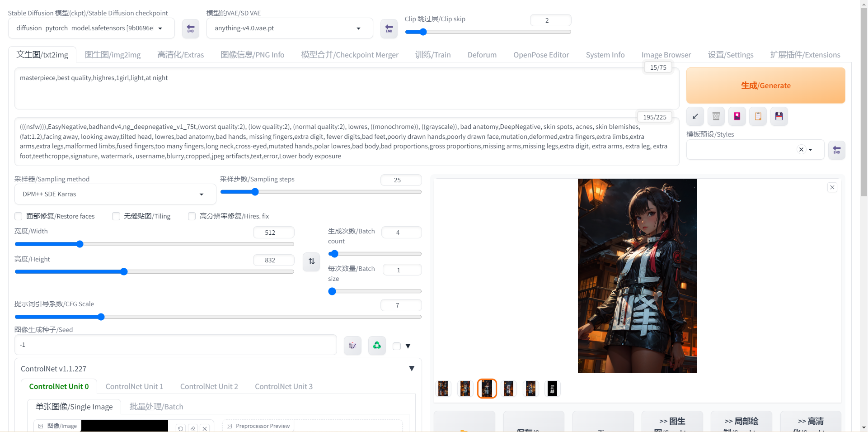Image resolution: width=868 pixels, height=432 pixels.
Task: Open the Extensions tab
Action: click(805, 55)
